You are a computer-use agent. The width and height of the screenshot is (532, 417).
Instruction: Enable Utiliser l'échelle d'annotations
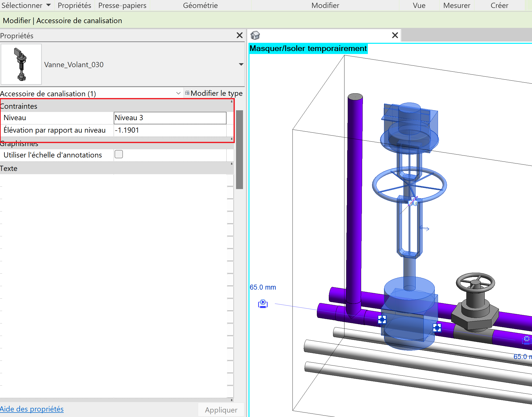[119, 154]
